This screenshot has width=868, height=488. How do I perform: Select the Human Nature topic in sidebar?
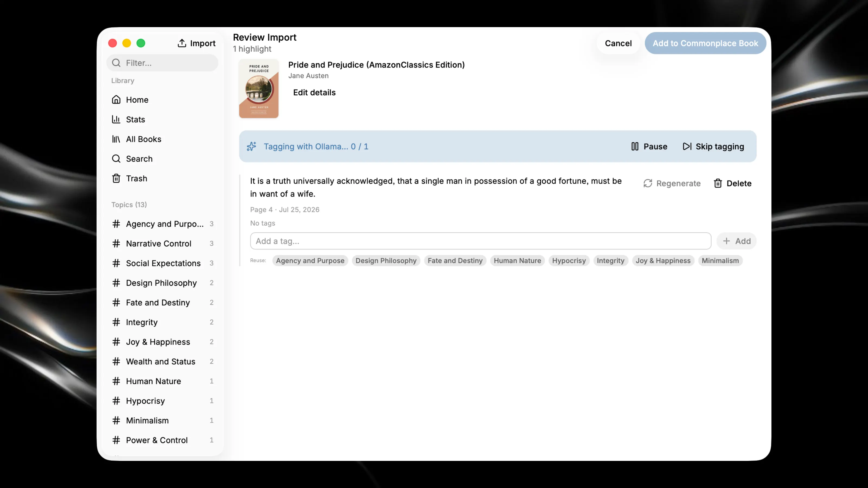(x=162, y=381)
